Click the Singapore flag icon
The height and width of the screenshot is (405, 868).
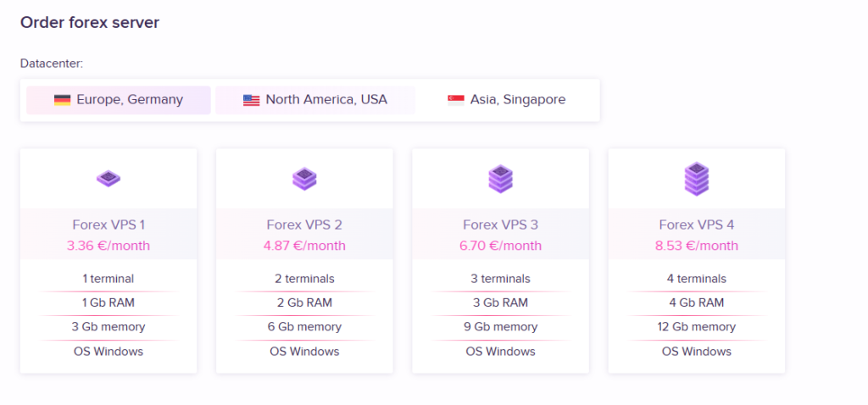456,100
